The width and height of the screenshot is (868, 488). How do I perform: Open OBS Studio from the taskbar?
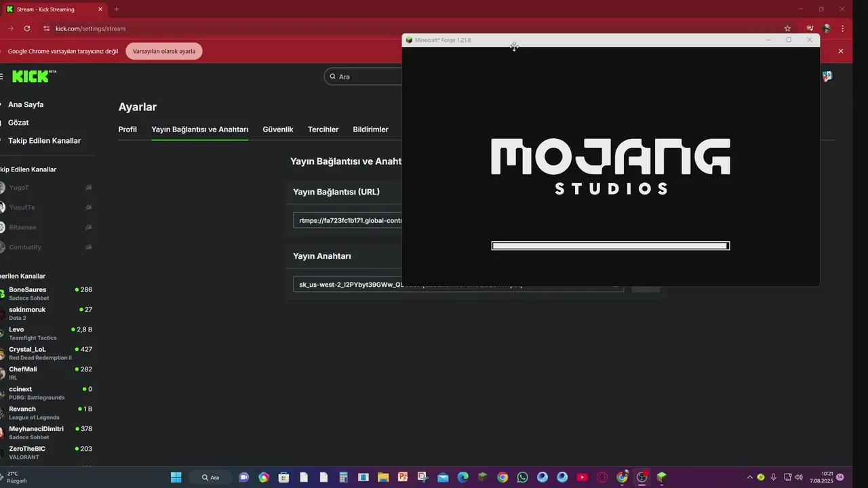point(642,477)
